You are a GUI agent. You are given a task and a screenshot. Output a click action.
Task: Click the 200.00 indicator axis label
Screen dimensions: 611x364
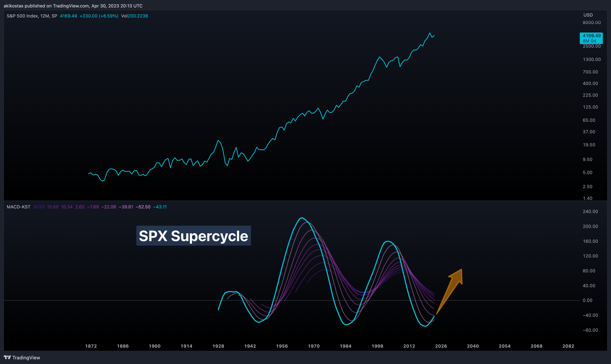(590, 226)
